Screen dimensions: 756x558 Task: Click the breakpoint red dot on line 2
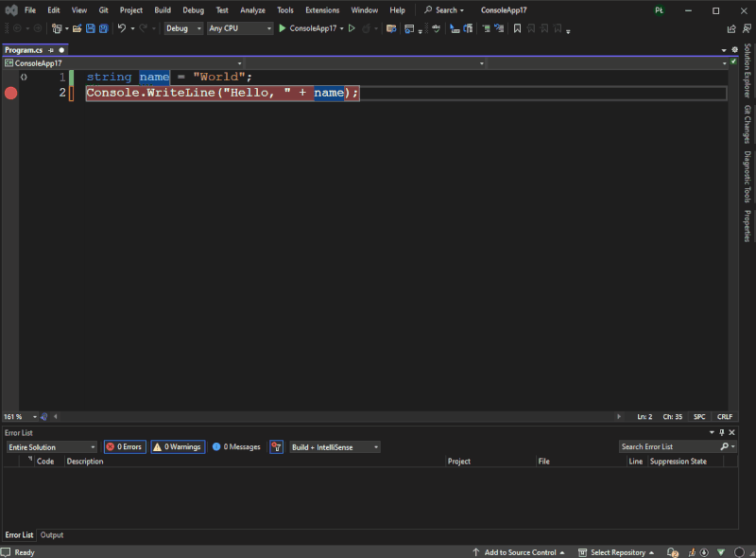click(10, 94)
